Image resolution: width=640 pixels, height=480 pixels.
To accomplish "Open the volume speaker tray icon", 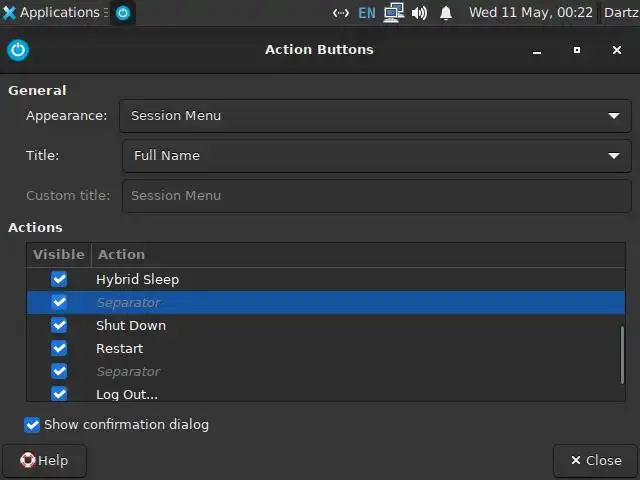I will (x=419, y=13).
